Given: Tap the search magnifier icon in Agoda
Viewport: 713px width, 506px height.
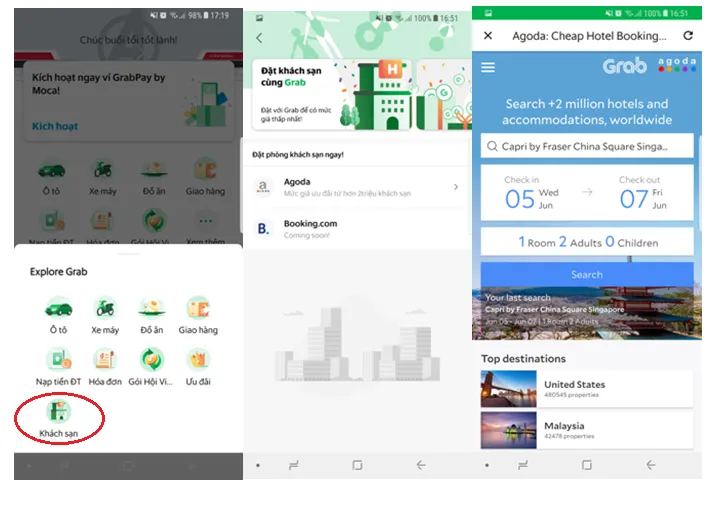Looking at the screenshot, I should 492,146.
